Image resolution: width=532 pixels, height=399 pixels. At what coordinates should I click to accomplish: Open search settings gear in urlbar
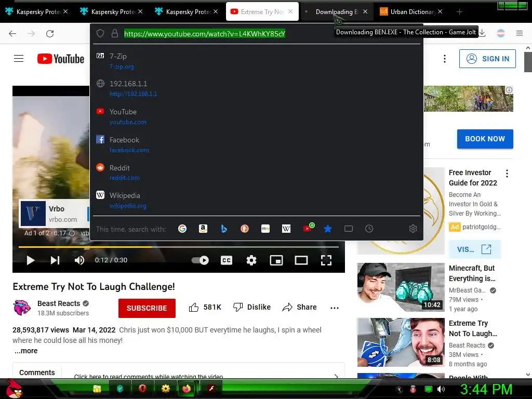coord(413,229)
